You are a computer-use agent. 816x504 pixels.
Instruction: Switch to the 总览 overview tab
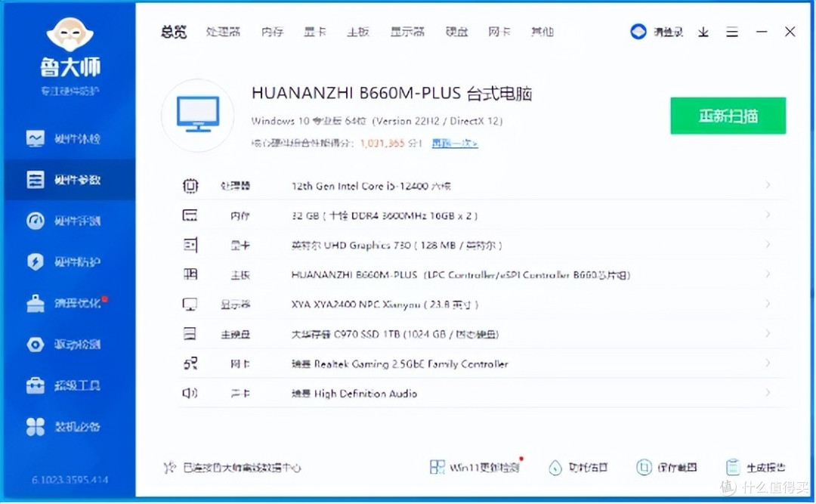click(174, 32)
